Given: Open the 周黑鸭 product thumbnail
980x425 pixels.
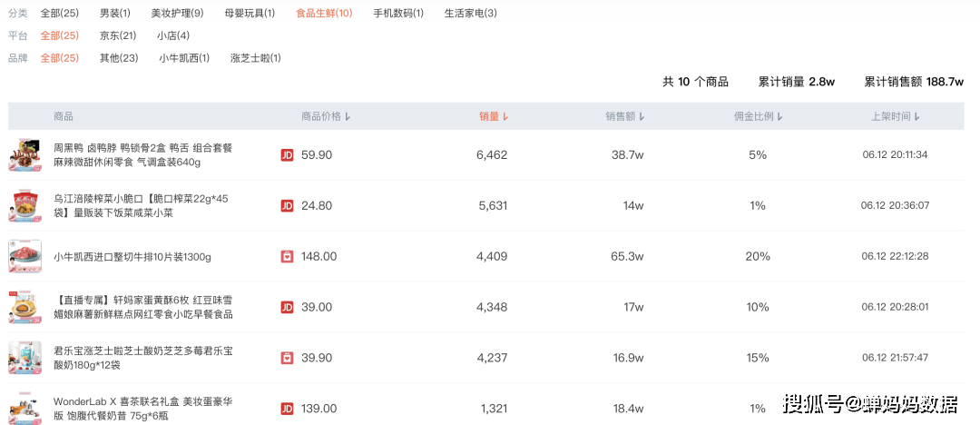Looking at the screenshot, I should [x=25, y=155].
